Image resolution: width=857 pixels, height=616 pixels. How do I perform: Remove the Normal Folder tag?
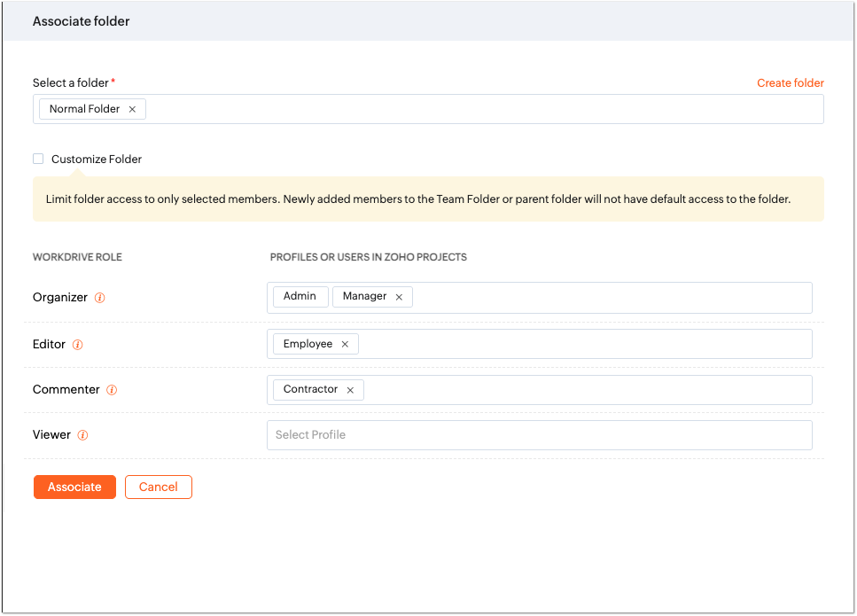[132, 109]
